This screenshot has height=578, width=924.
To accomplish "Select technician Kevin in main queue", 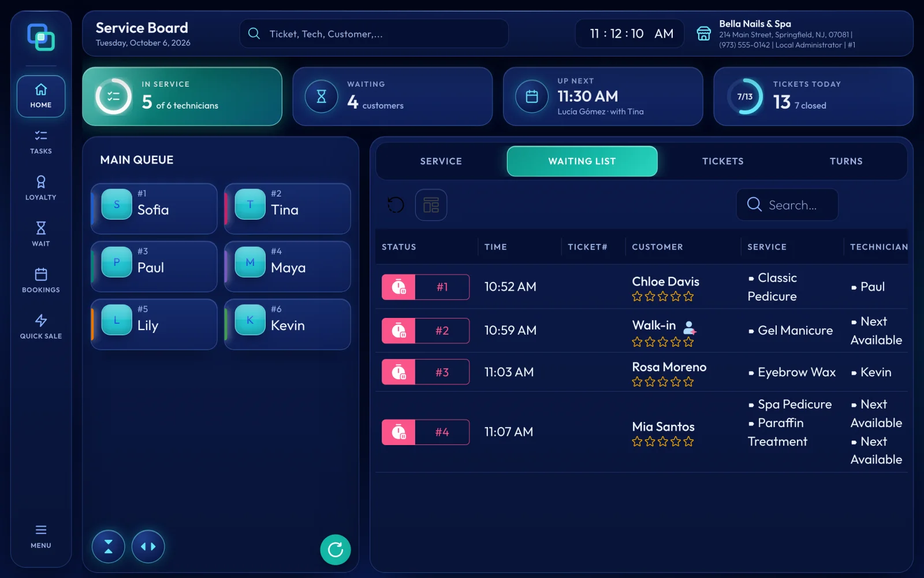I will click(x=288, y=324).
